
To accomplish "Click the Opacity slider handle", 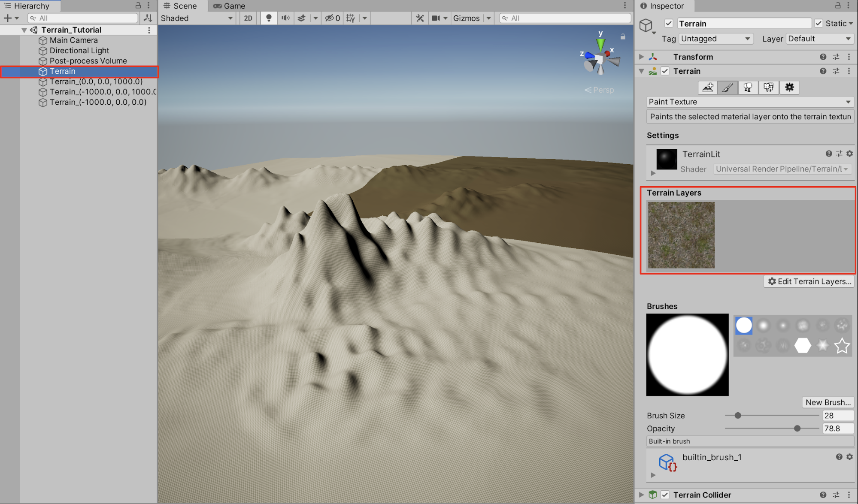I will [797, 429].
